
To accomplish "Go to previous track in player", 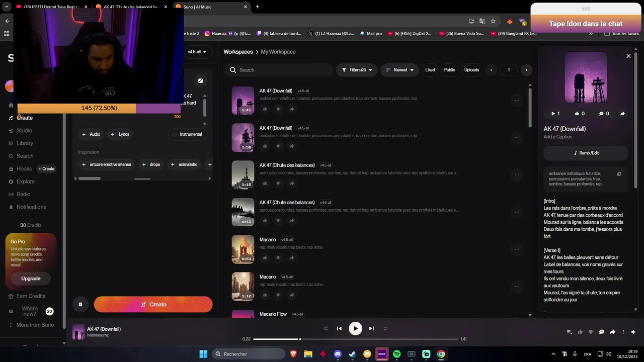I will pyautogui.click(x=339, y=328).
